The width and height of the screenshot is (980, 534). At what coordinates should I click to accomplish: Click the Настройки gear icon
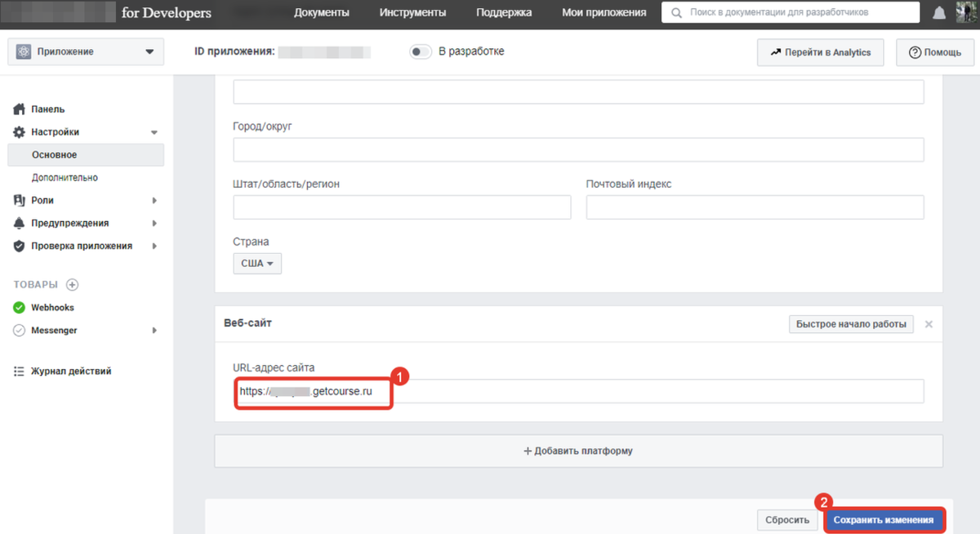(x=20, y=132)
